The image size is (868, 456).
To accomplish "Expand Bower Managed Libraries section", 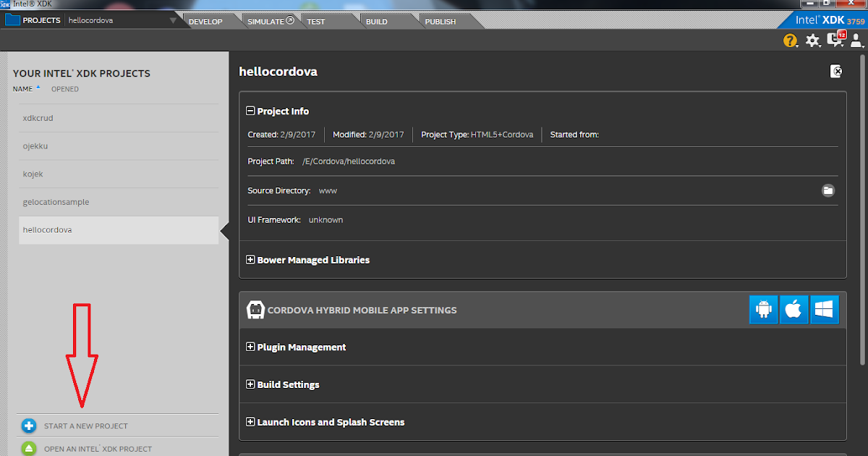I will [250, 260].
